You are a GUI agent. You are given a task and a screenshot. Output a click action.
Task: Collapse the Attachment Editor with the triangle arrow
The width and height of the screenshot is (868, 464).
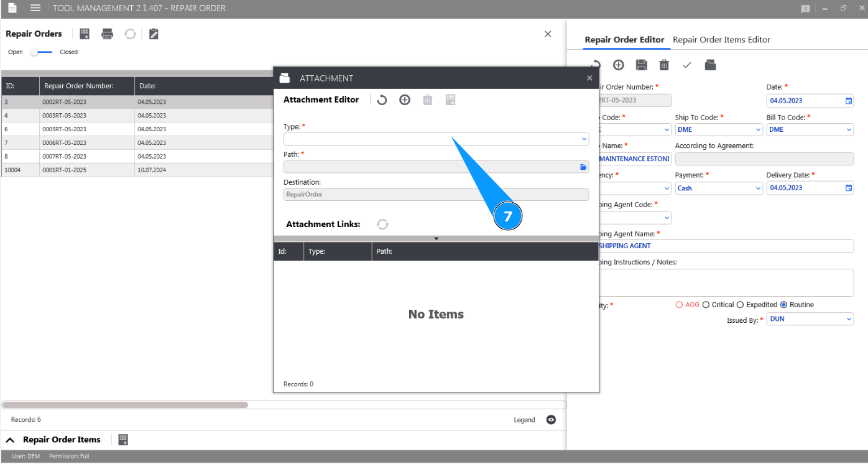pyautogui.click(x=436, y=239)
